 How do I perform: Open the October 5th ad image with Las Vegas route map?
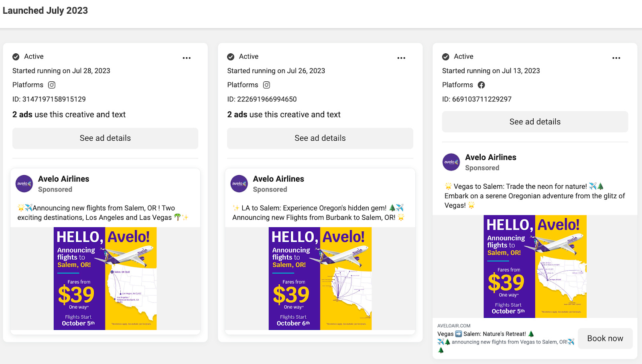coord(105,279)
